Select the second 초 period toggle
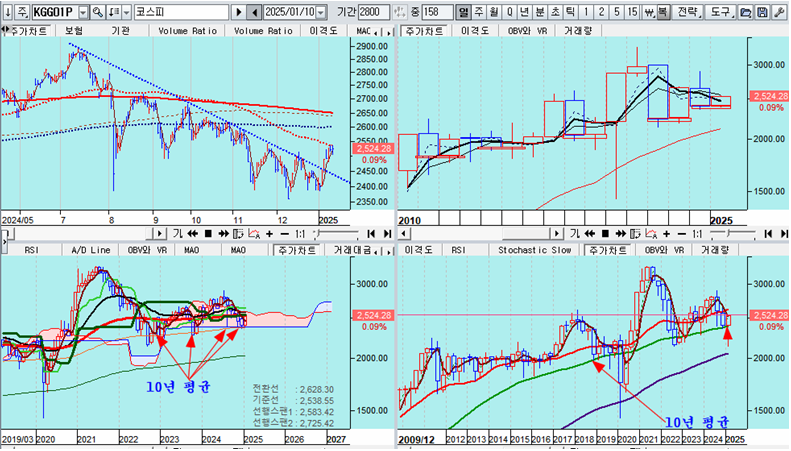Viewport: 791px width, 451px height. [x=555, y=12]
